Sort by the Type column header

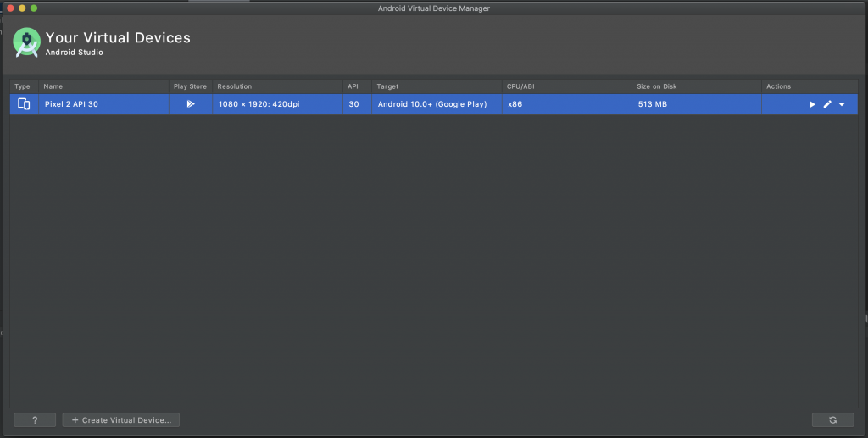click(x=24, y=86)
